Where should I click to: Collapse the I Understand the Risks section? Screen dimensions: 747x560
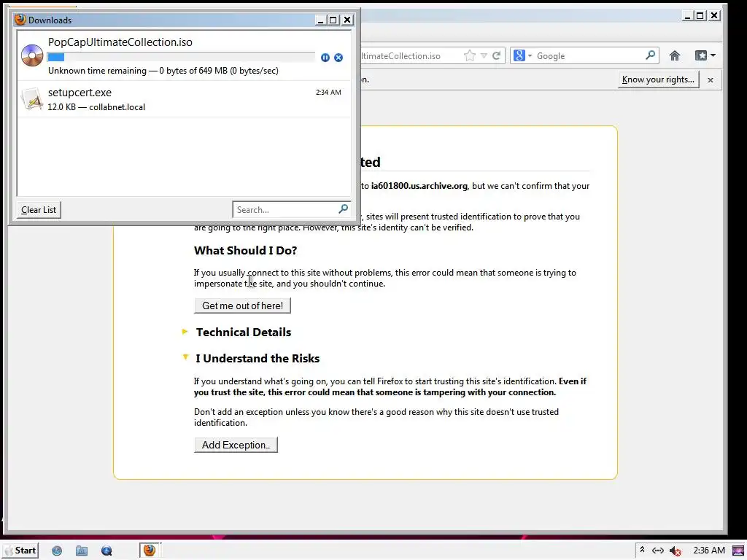click(185, 357)
